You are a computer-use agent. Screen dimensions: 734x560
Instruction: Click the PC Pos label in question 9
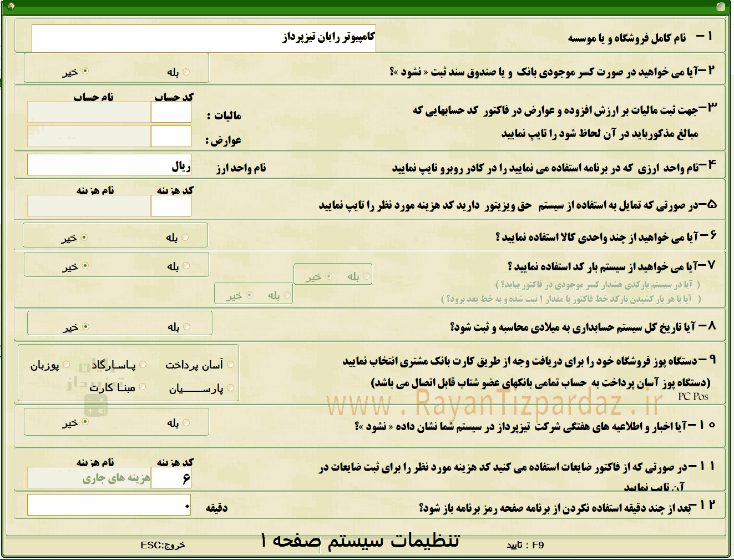coord(693,396)
